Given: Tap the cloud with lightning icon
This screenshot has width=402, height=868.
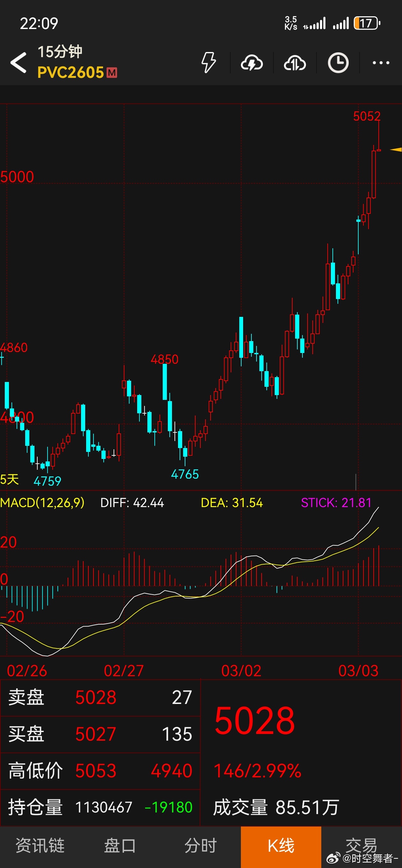Looking at the screenshot, I should click(x=252, y=63).
